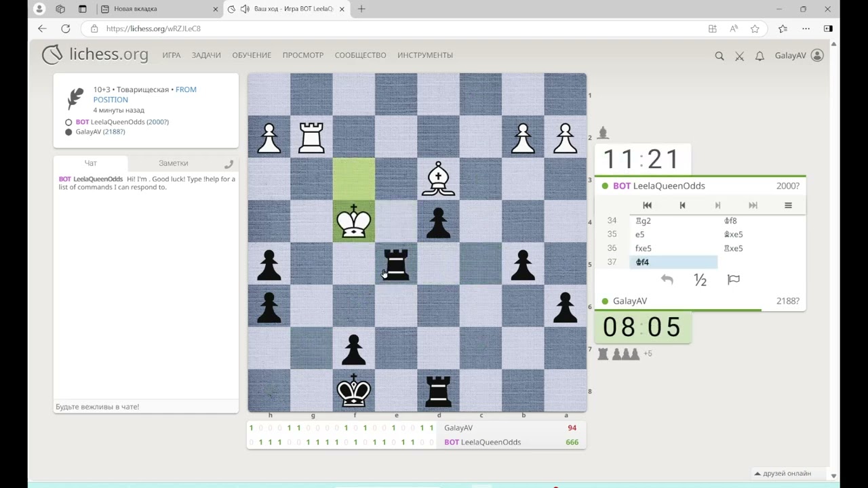Switch to the Новая вкладка browser tab

pyautogui.click(x=158, y=9)
